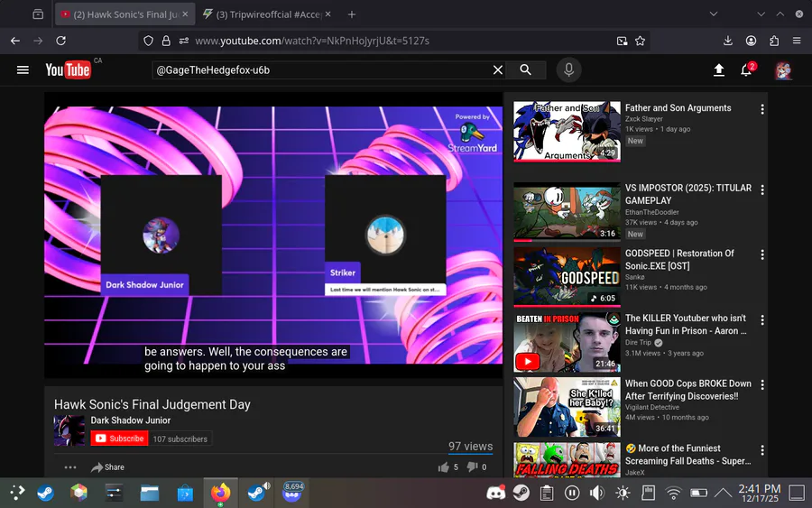
Task: Open Dark Shadow Junior channel name link
Action: point(131,420)
